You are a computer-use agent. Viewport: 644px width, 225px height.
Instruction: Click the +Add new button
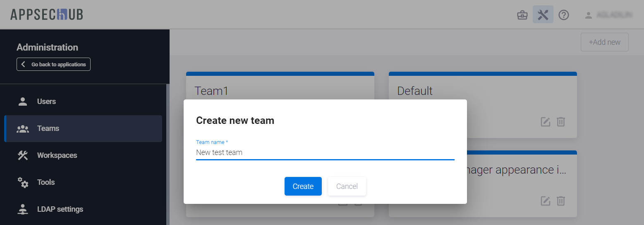pyautogui.click(x=604, y=42)
